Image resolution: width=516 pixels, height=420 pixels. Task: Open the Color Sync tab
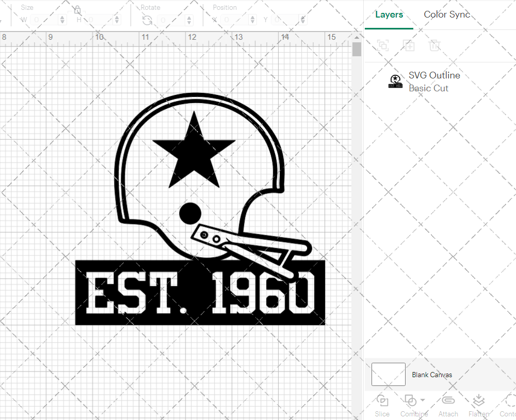pos(446,14)
